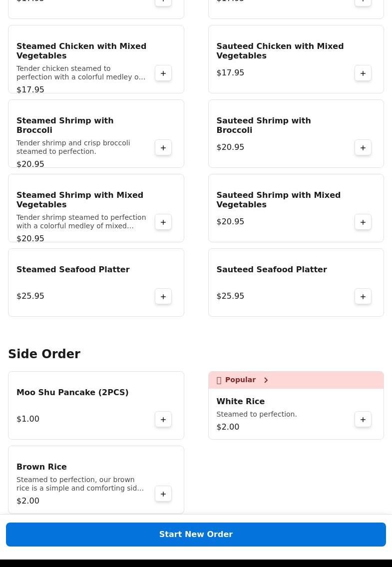The image size is (392, 567).
Task: Click the Popular label on White Rice
Action: 240,380
